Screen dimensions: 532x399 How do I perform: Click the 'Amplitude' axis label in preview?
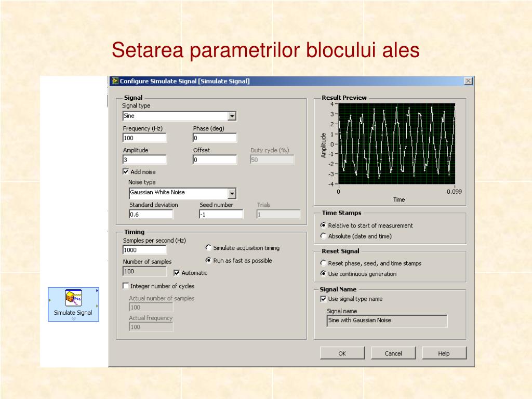point(323,145)
